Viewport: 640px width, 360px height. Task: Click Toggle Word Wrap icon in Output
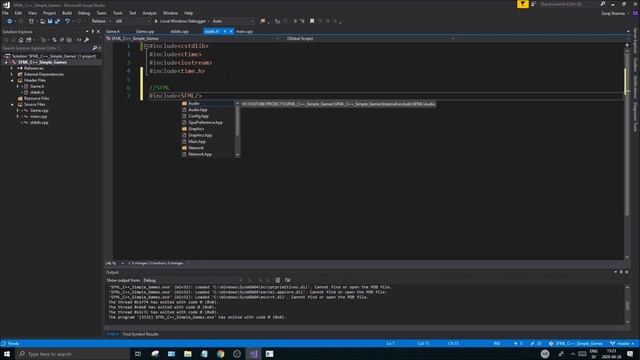click(x=287, y=280)
